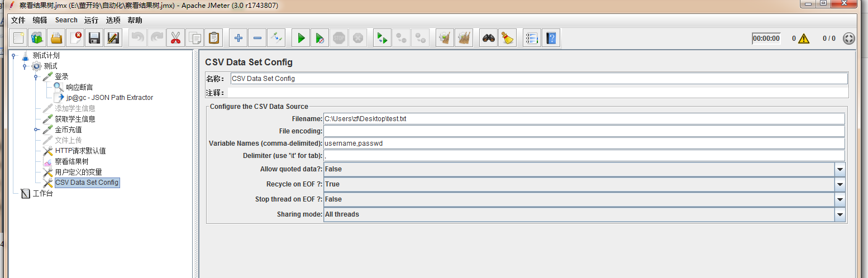Open the 运行 menu

91,20
